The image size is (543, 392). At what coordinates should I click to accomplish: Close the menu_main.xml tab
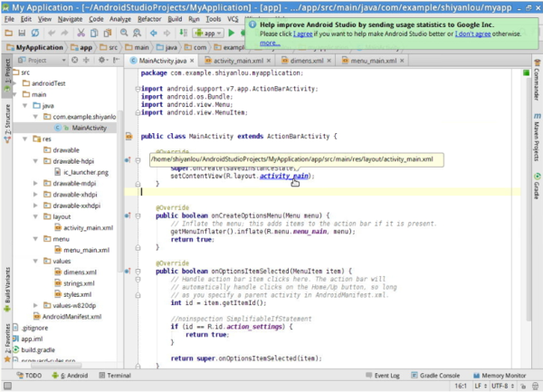pos(402,61)
